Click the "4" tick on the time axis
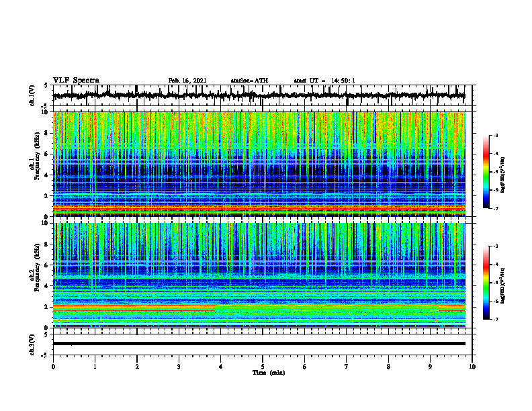Viewport: 532px width, 411px height. (x=221, y=367)
